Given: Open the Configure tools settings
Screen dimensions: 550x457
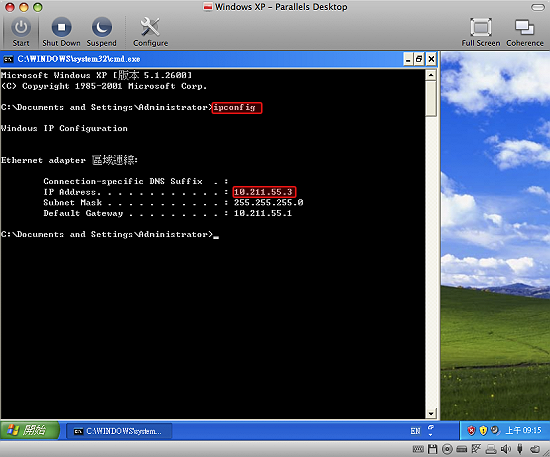Looking at the screenshot, I should tap(150, 32).
